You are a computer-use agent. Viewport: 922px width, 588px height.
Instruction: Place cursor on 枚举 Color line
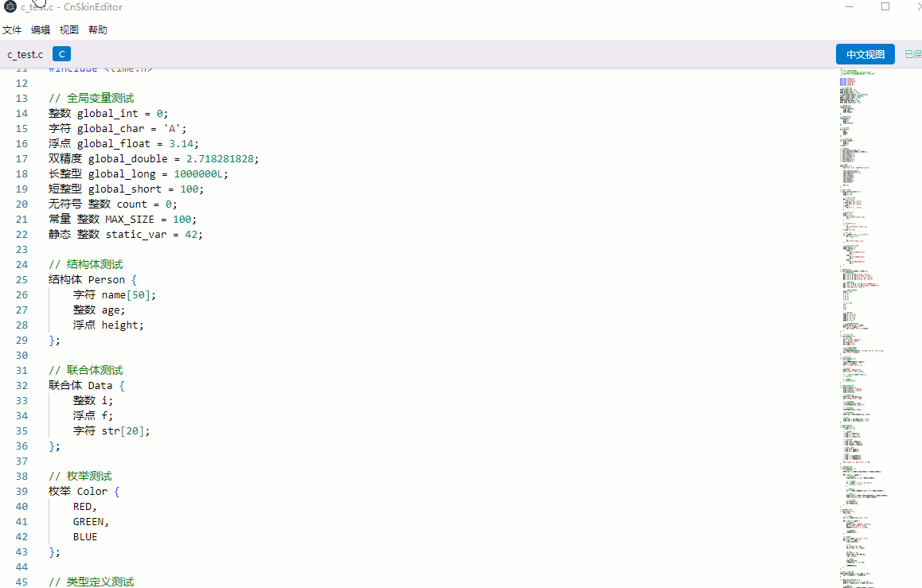[x=84, y=491]
